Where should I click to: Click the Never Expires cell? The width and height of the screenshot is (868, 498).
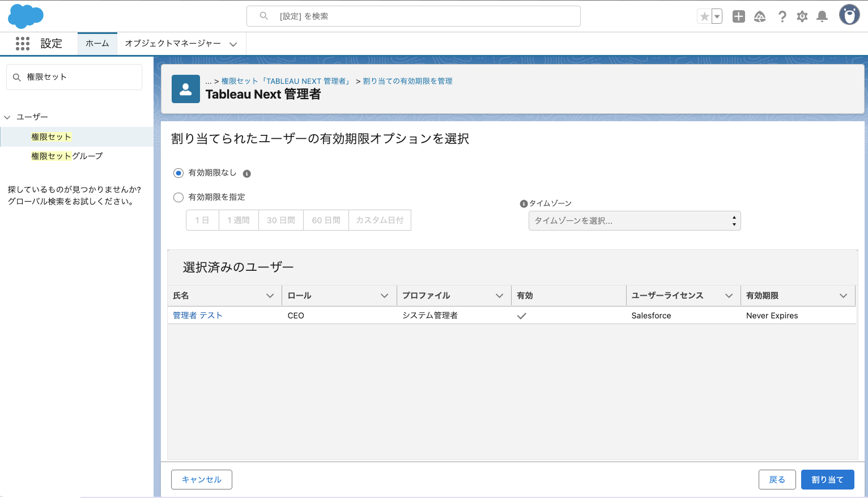point(772,316)
